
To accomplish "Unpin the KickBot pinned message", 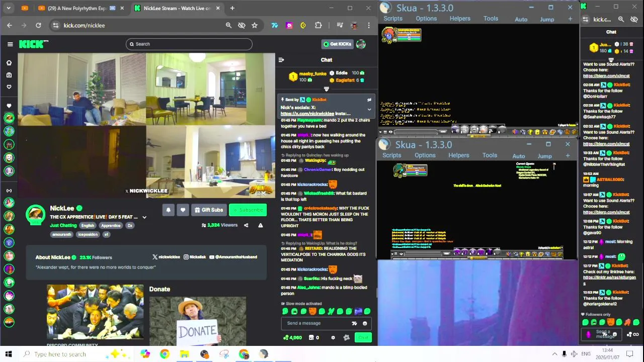I will point(369,100).
